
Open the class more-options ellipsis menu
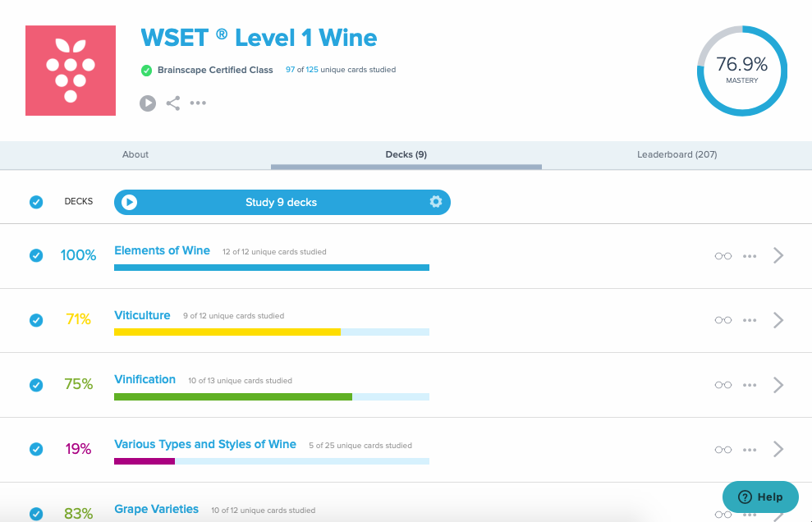[198, 103]
